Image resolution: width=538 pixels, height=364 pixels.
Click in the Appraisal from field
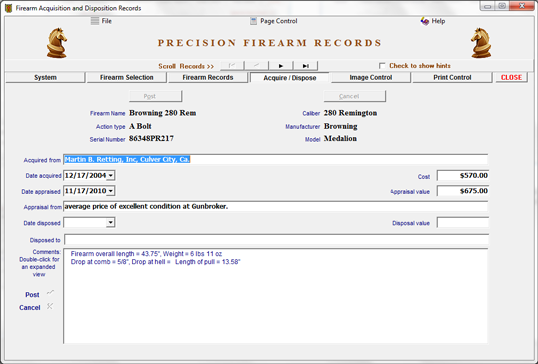pos(276,207)
